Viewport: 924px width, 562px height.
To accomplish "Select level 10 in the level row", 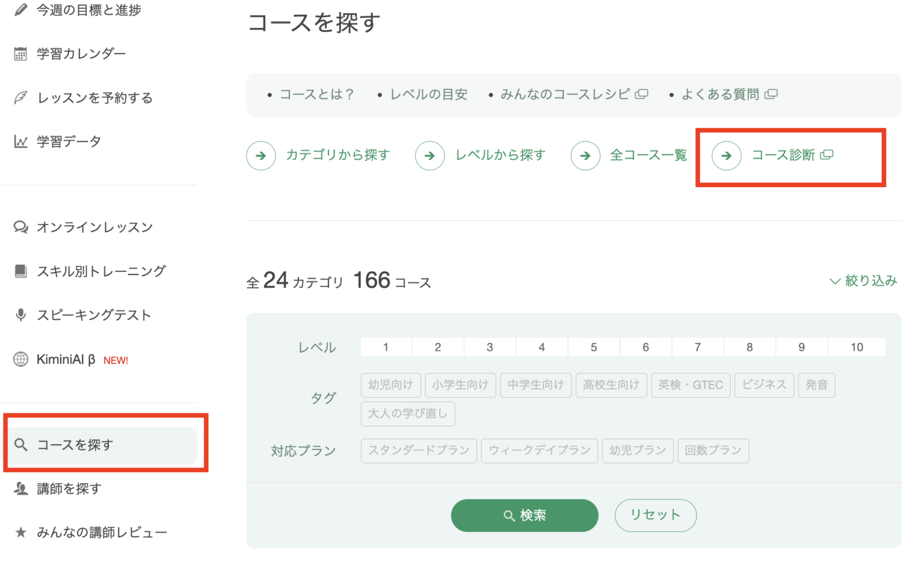I will tap(857, 347).
